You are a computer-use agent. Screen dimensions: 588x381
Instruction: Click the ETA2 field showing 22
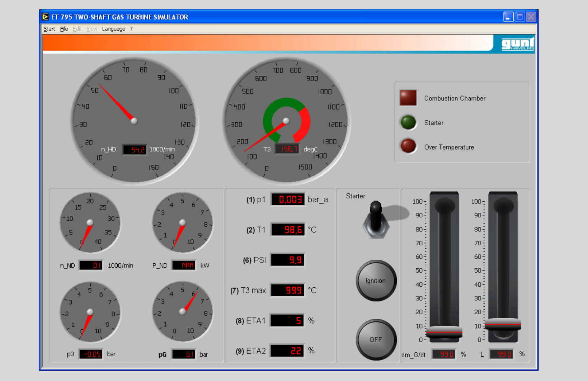[287, 351]
